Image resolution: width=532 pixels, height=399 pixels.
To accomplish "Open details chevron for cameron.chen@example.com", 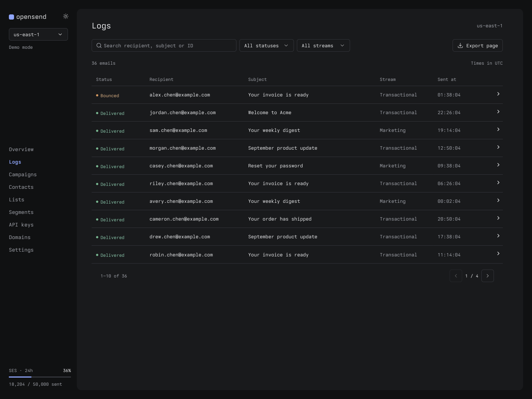I will (498, 218).
